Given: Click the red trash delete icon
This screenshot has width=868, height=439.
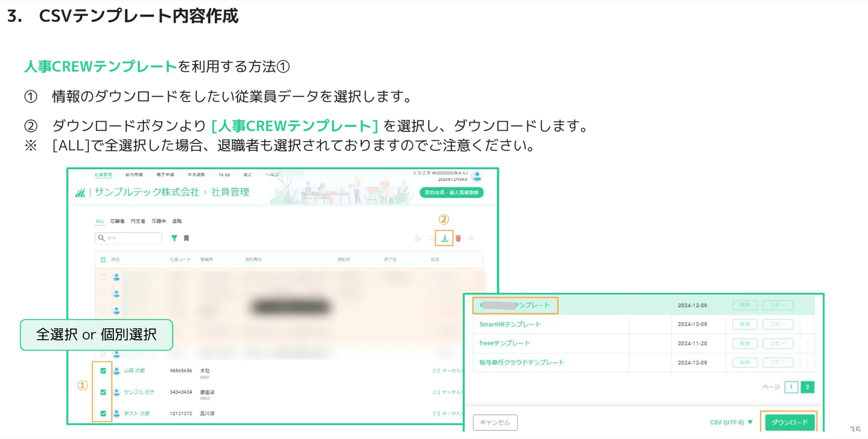Looking at the screenshot, I should (458, 238).
